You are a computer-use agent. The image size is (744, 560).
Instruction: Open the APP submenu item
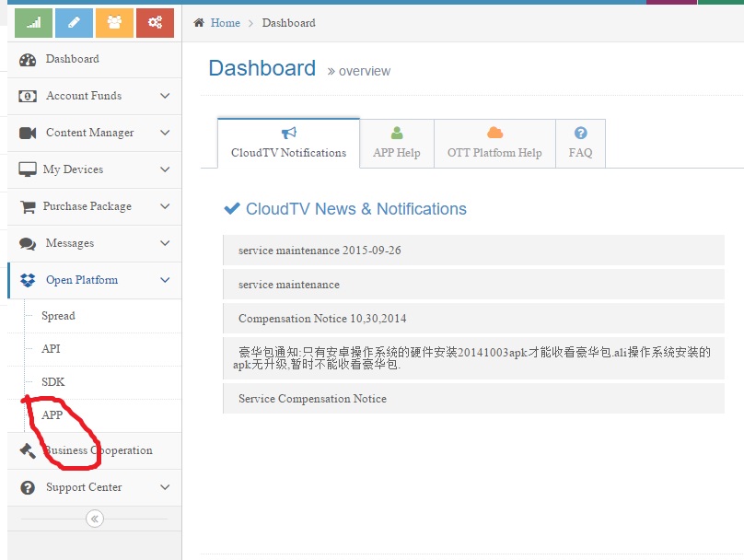point(52,415)
